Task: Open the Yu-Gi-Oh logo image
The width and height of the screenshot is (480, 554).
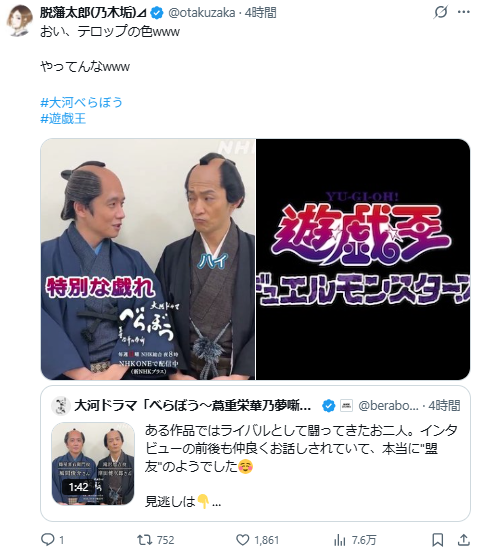Action: click(363, 259)
